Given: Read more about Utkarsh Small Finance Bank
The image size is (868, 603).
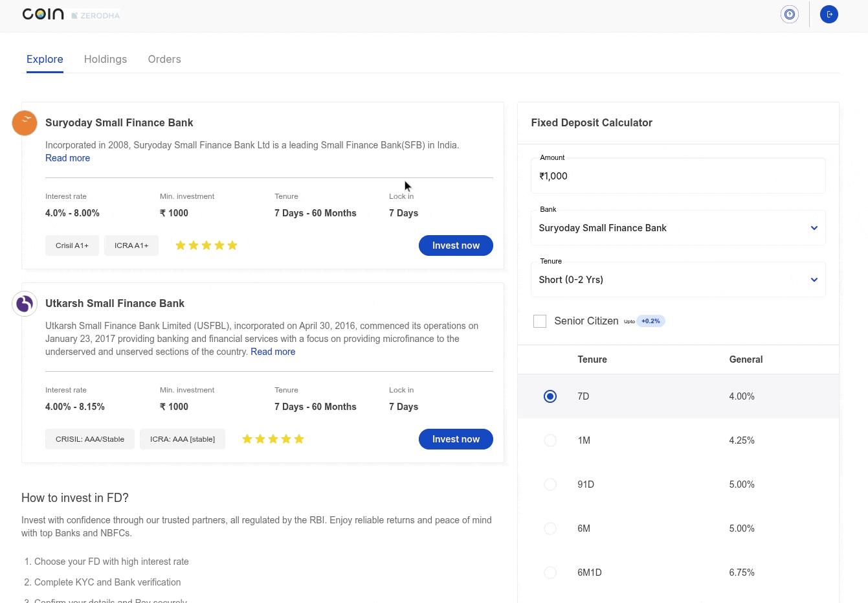Looking at the screenshot, I should (x=273, y=352).
